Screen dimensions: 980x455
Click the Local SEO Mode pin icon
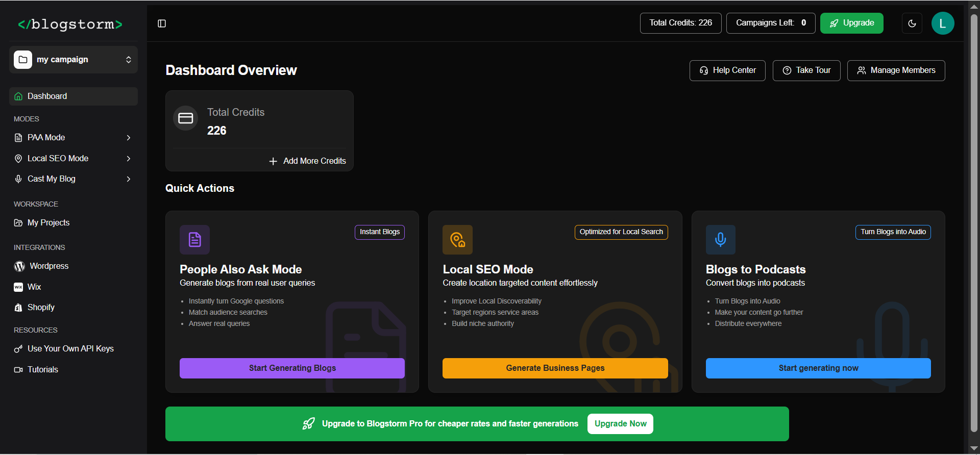18,159
